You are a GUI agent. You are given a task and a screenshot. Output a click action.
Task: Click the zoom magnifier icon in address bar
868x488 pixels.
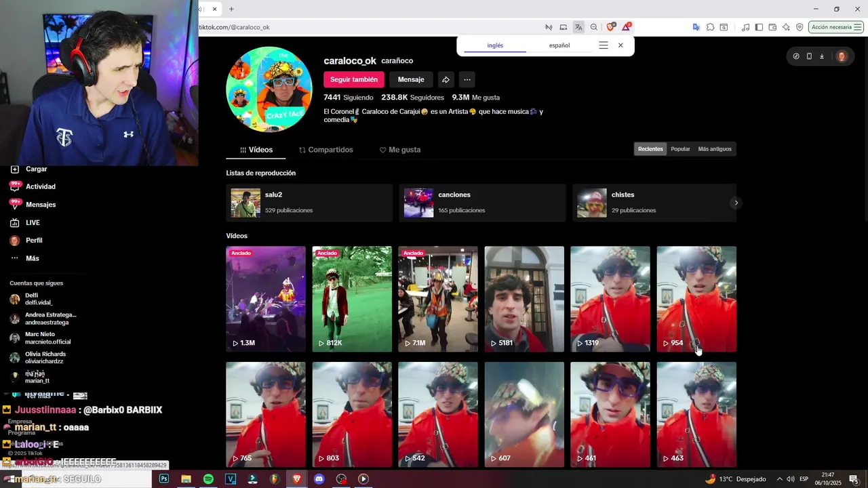coord(594,27)
